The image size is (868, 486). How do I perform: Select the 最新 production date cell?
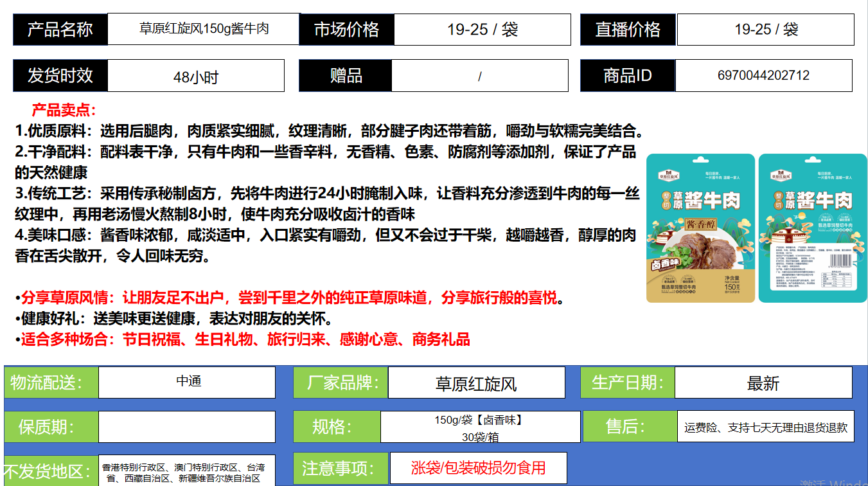[763, 383]
